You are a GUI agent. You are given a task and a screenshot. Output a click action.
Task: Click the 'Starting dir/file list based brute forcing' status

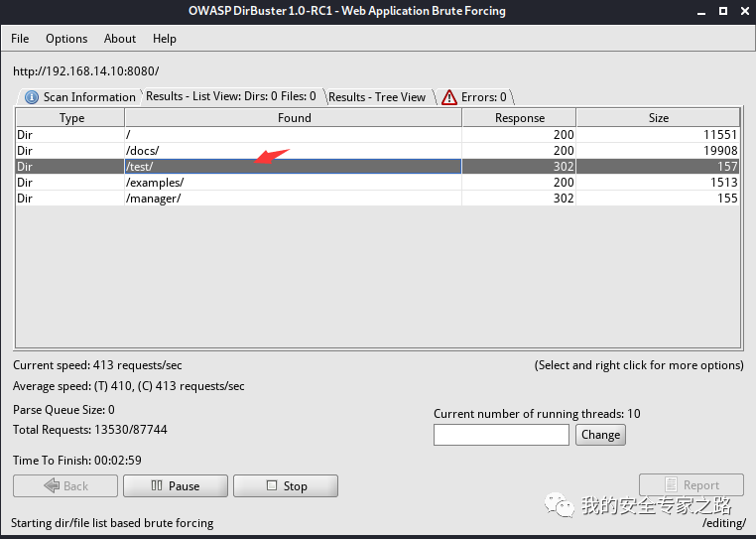tap(112, 523)
